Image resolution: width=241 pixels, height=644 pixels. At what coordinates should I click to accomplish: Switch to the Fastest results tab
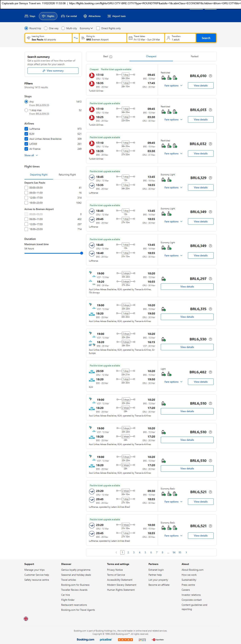195,57
